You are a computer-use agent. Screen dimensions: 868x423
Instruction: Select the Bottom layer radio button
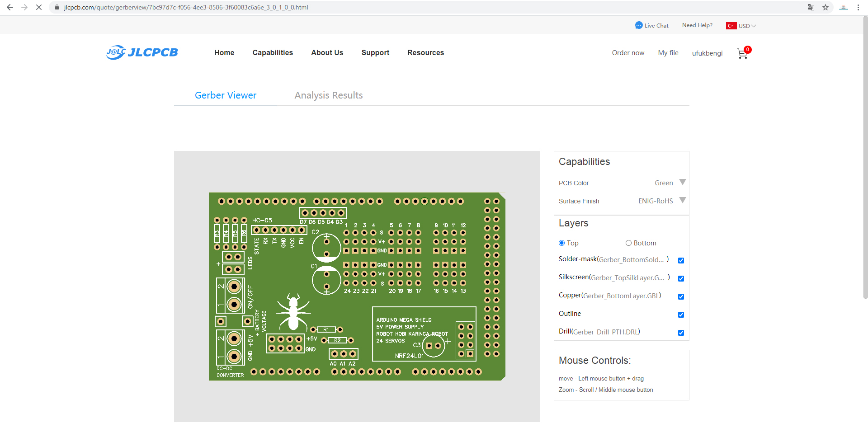click(628, 243)
